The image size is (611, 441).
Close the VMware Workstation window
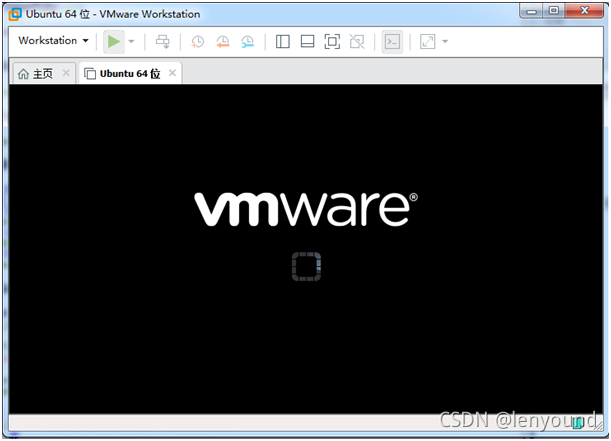584,11
